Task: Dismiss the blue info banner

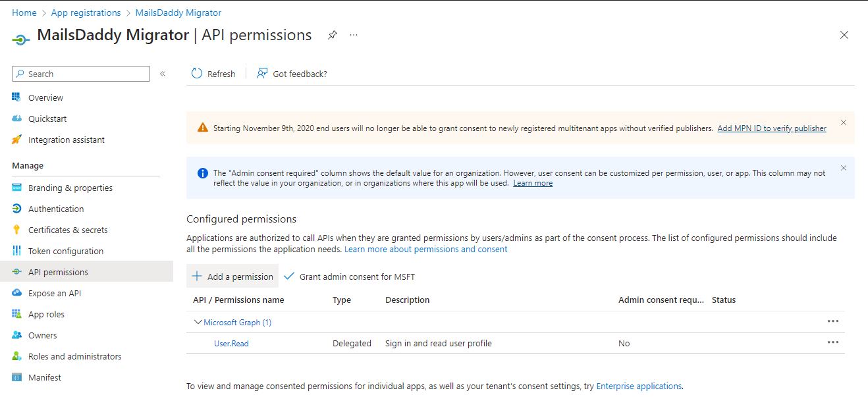Action: pyautogui.click(x=844, y=168)
